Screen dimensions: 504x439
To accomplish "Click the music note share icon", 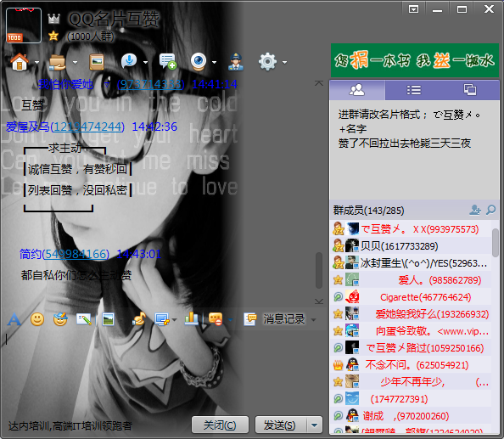I will click(x=139, y=319).
